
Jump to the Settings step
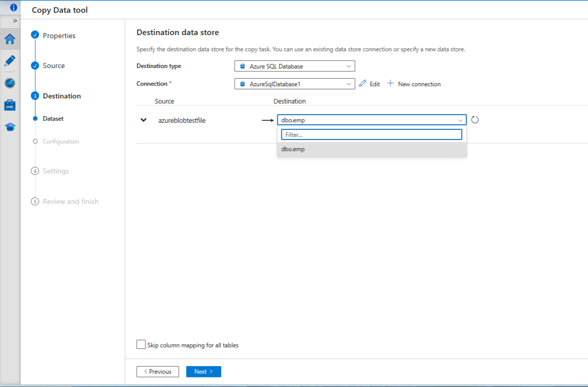55,171
